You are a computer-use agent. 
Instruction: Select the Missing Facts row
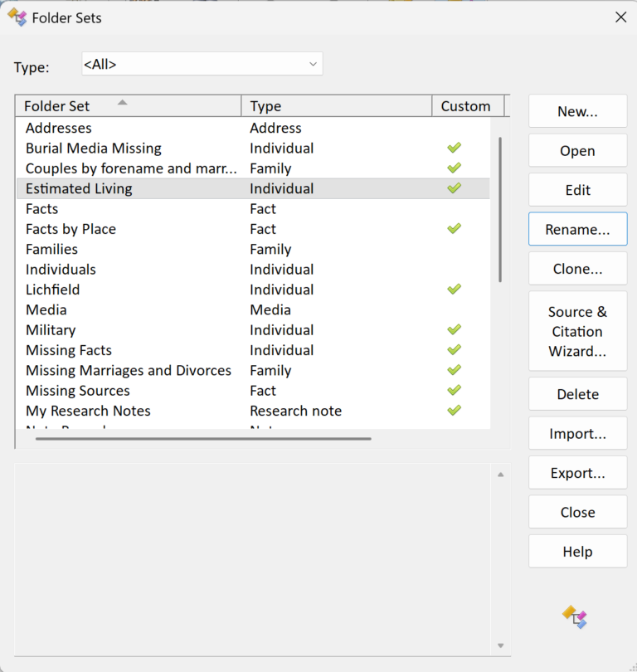point(253,350)
